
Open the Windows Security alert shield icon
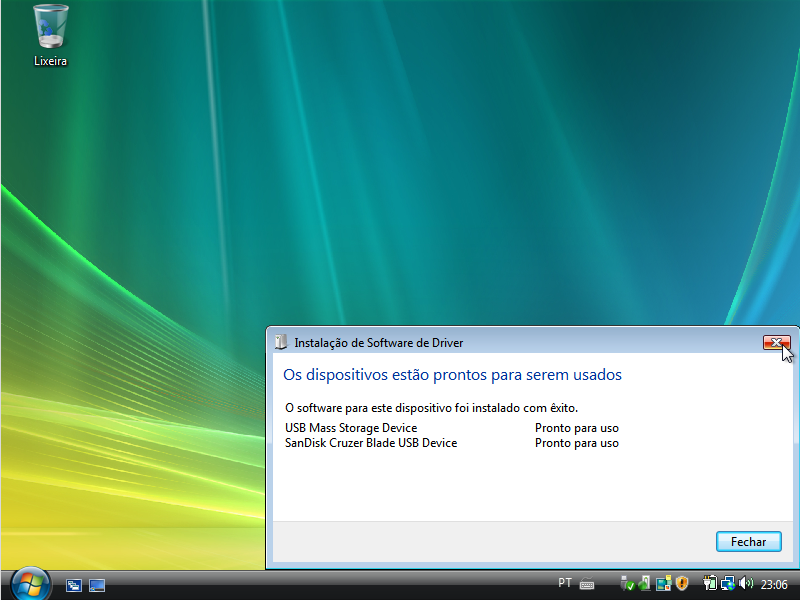point(682,583)
